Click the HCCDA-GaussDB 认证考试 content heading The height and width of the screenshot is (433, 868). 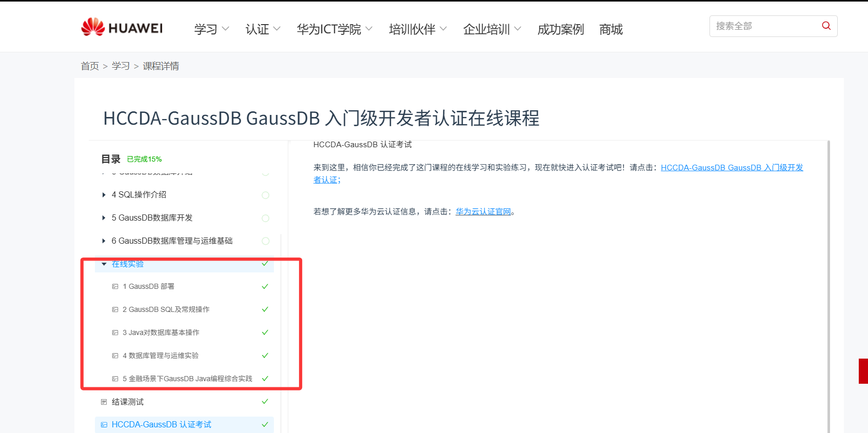click(362, 145)
